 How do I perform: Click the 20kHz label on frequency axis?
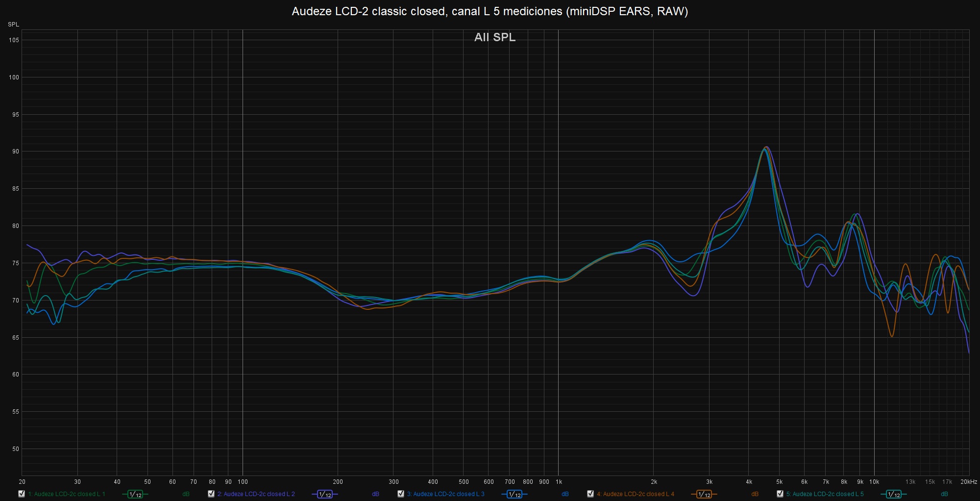click(x=968, y=482)
